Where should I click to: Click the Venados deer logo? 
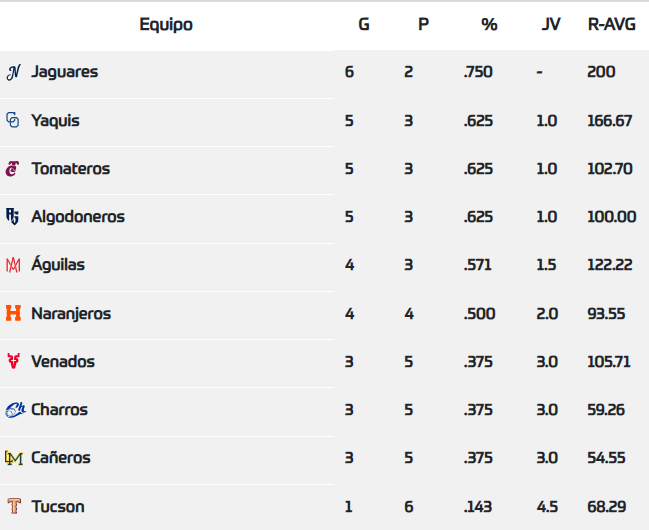coord(13,361)
